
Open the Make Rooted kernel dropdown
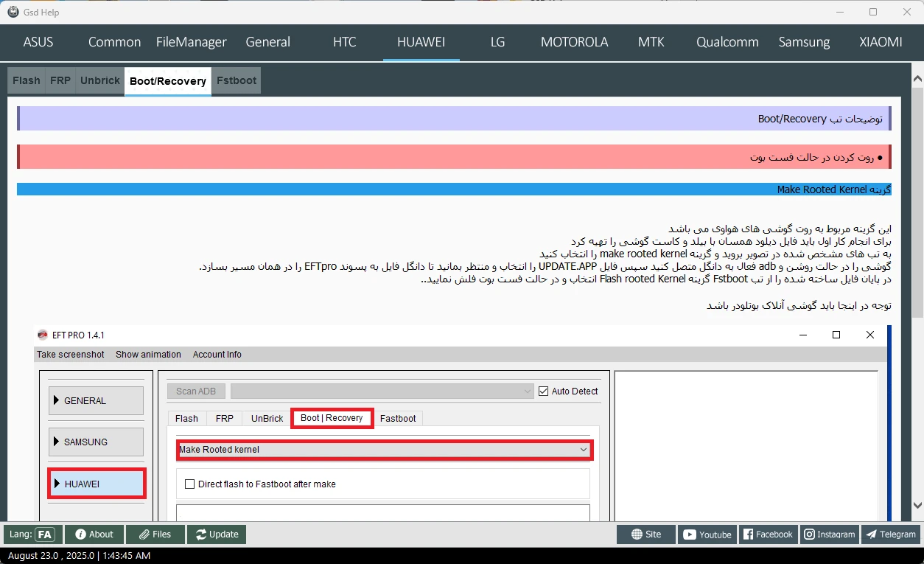pos(383,450)
